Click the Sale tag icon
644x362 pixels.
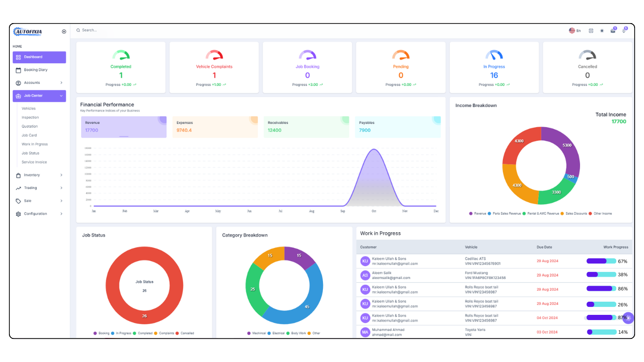click(18, 201)
